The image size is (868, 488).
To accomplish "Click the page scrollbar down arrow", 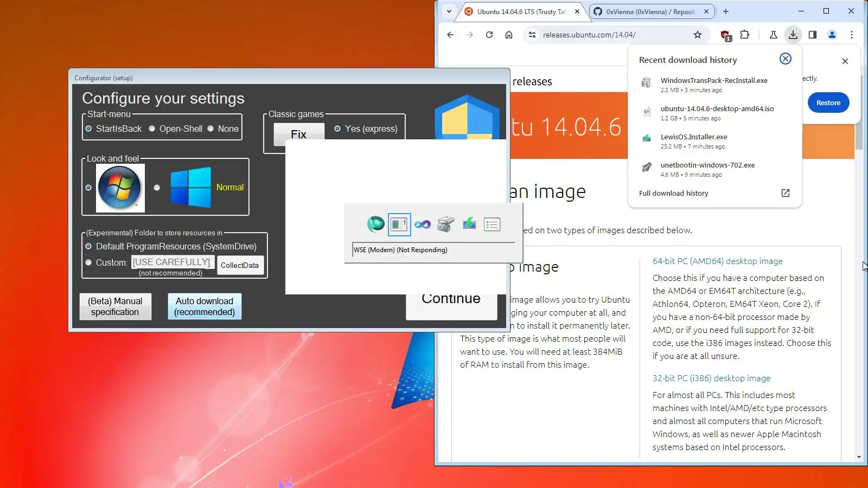I will pos(859,457).
